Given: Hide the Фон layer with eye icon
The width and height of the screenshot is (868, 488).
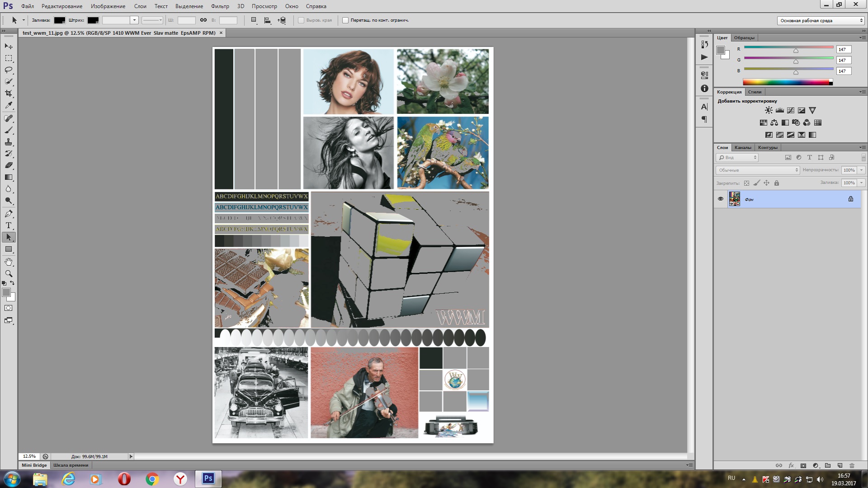Looking at the screenshot, I should (x=721, y=199).
